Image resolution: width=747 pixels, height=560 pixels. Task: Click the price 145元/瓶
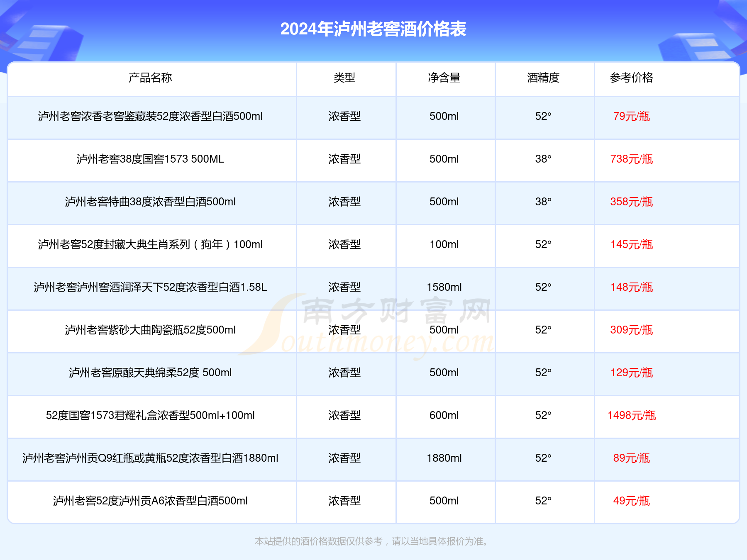click(631, 245)
